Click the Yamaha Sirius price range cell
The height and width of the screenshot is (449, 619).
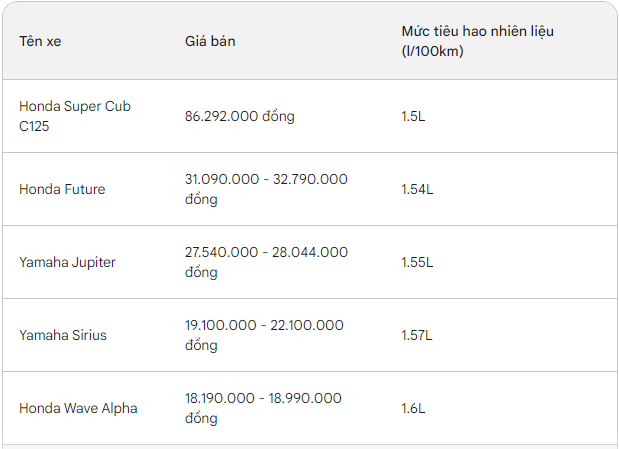pyautogui.click(x=264, y=335)
